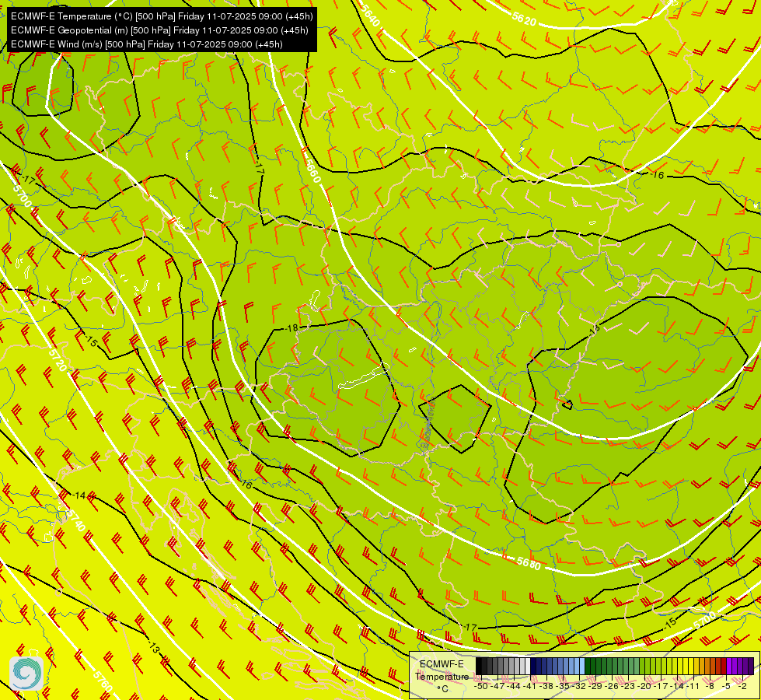Click the -13 isotherm label on the map
Viewport: 761px width, 700px height.
[153, 648]
